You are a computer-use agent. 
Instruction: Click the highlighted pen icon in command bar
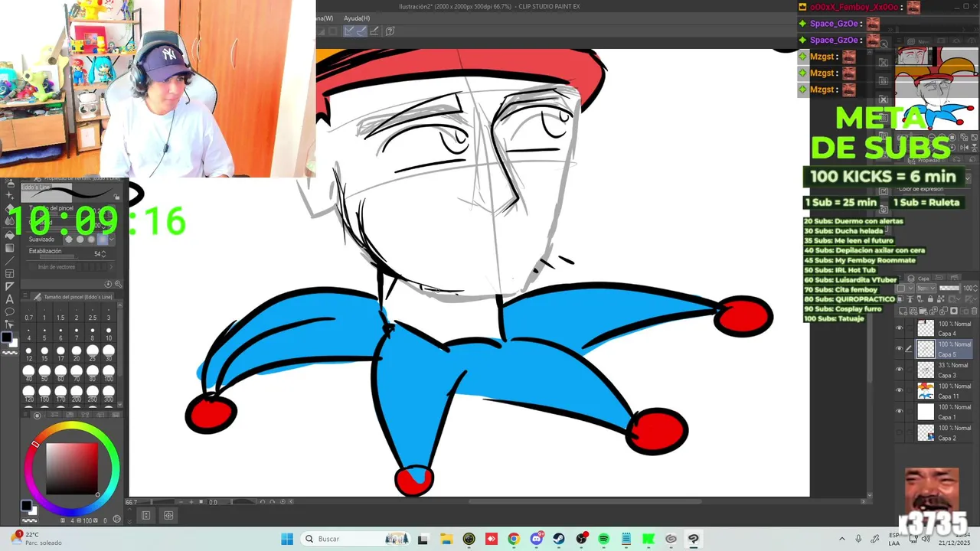pos(348,31)
